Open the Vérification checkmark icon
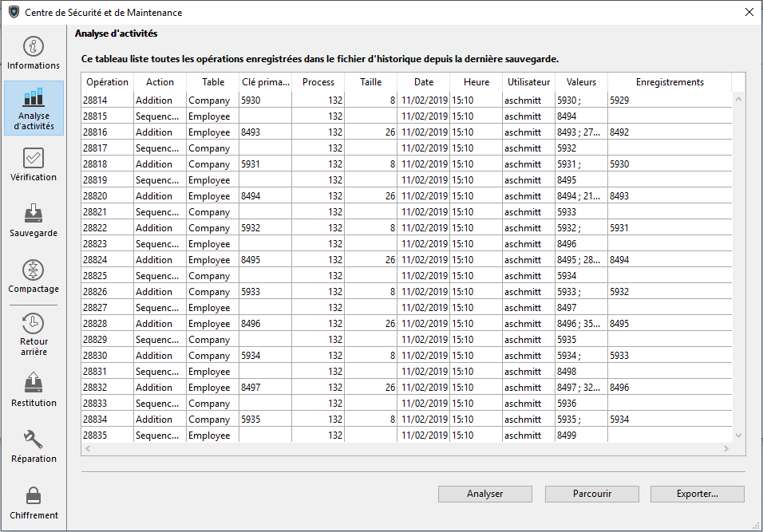The height and width of the screenshot is (532, 763). [x=34, y=158]
